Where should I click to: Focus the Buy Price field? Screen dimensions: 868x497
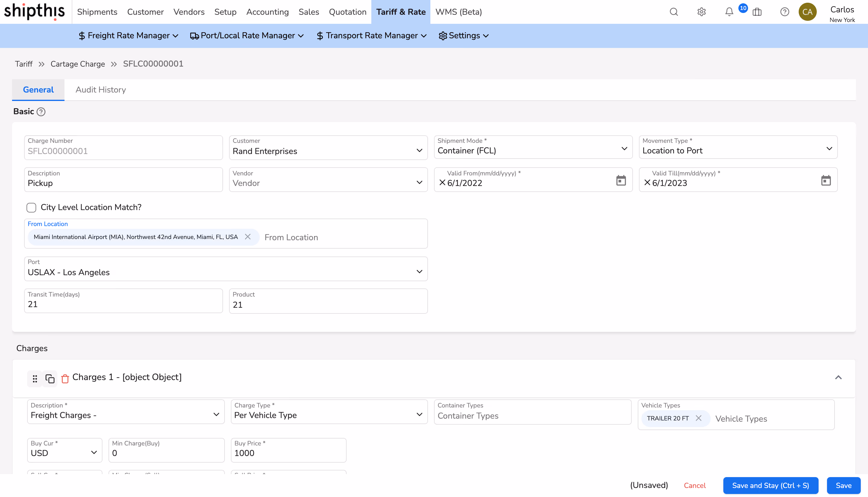[x=288, y=450]
